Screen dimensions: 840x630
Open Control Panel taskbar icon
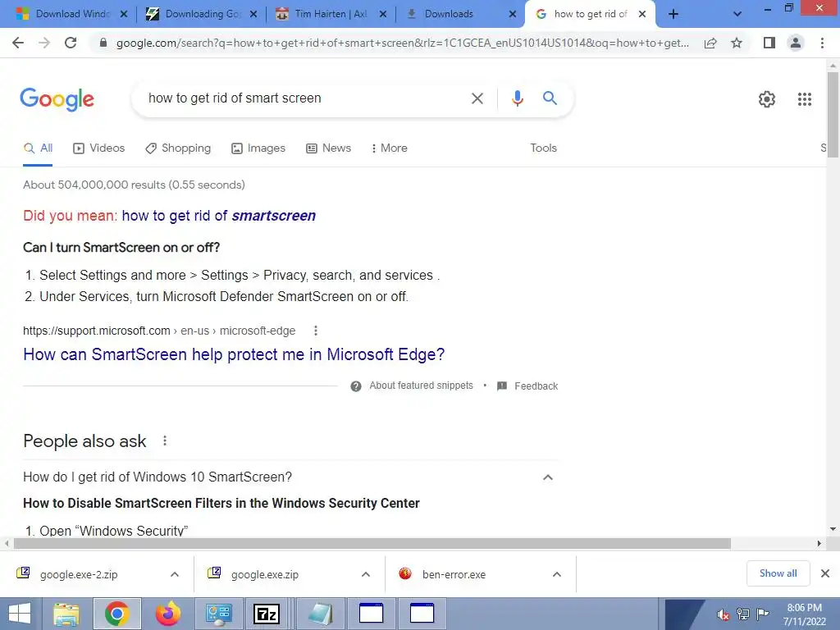pyautogui.click(x=218, y=614)
